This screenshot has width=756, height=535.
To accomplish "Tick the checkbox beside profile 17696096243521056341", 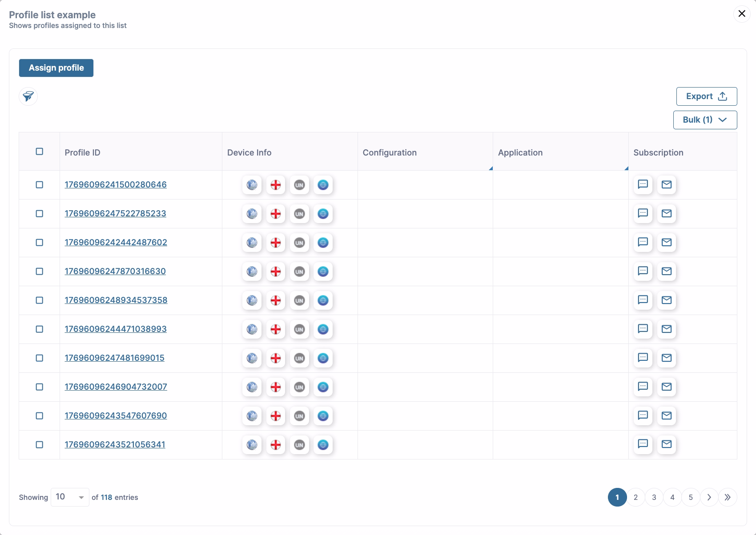I will (39, 444).
